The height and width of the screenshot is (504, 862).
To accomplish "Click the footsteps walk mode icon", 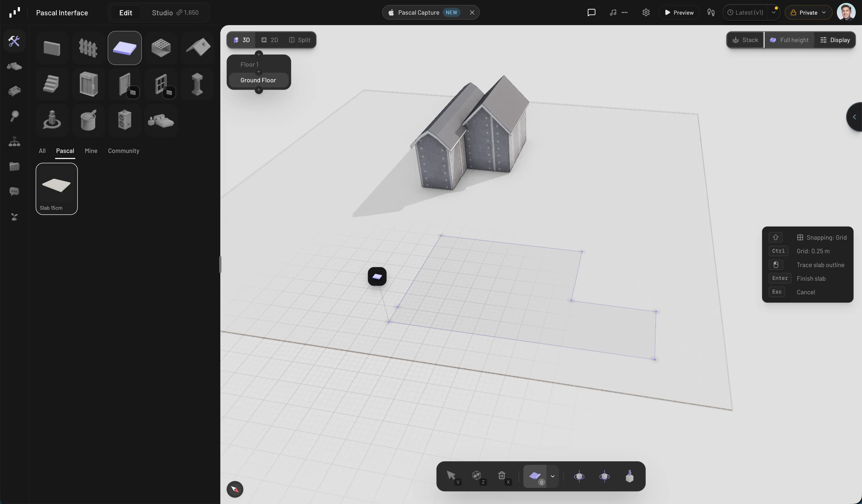I will [x=711, y=13].
